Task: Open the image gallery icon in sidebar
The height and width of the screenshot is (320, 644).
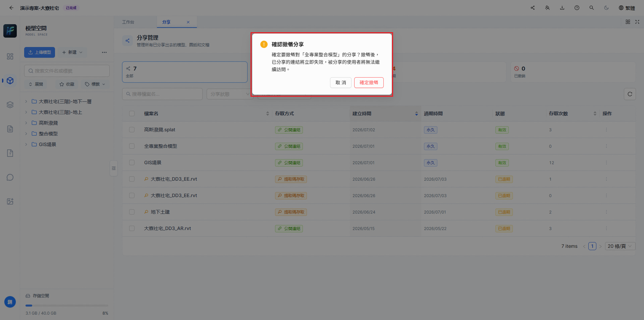Action: pyautogui.click(x=10, y=201)
